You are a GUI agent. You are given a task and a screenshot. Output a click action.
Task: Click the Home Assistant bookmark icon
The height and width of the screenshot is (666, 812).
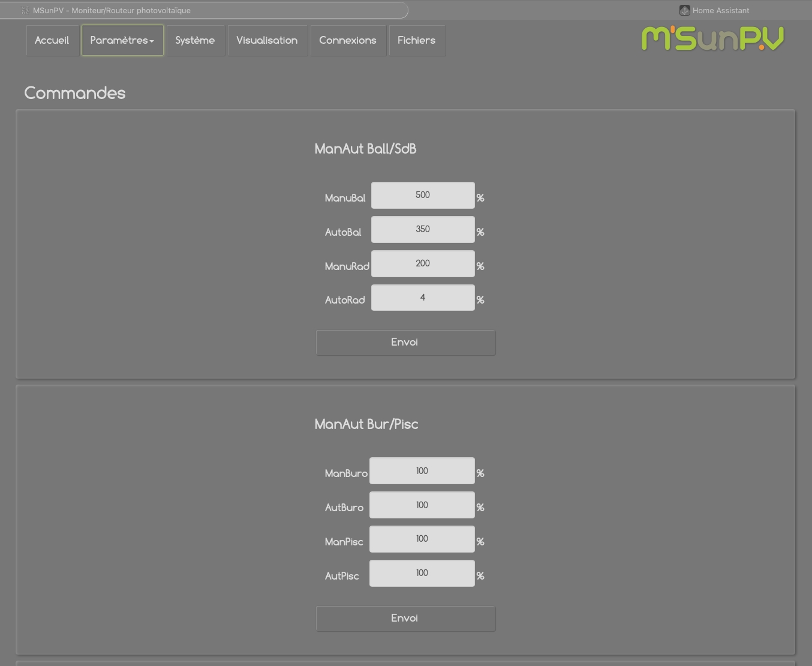(684, 10)
